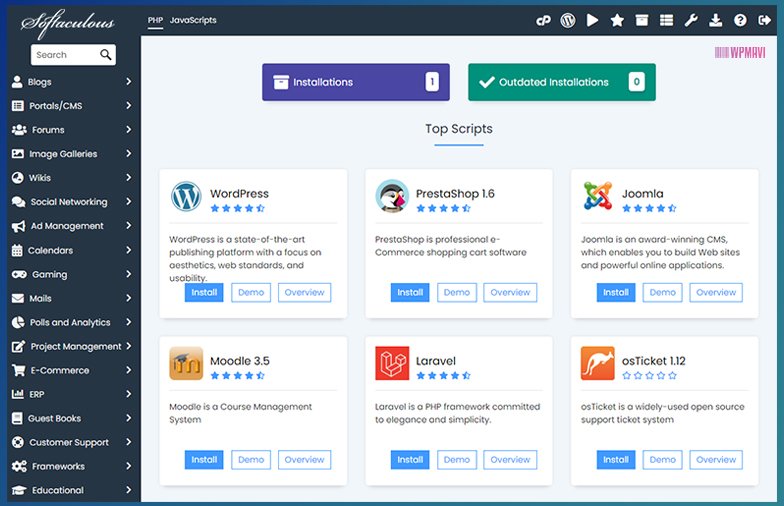Expand the Calendars category chevron
Image resolution: width=784 pixels, height=506 pixels.
[x=128, y=250]
